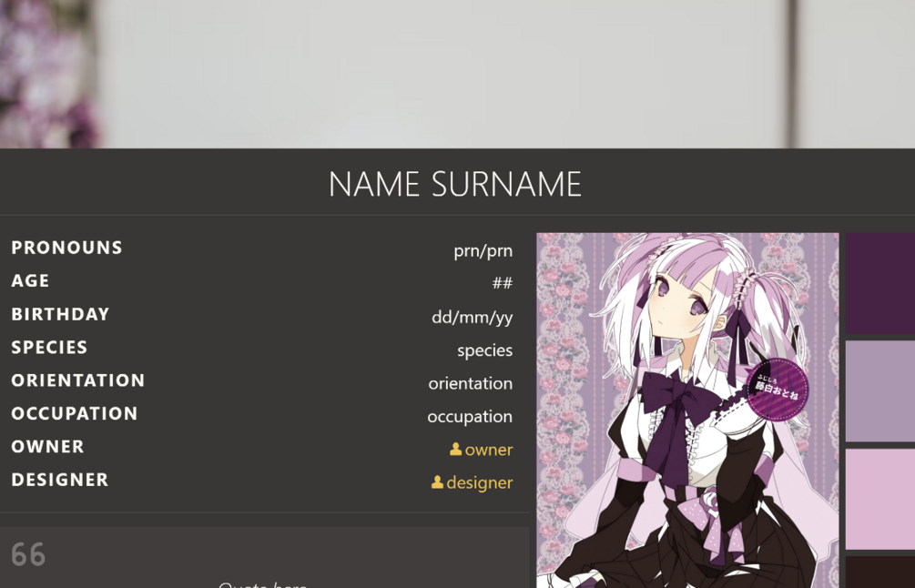The image size is (915, 588).
Task: Open the designer profile link
Action: click(473, 483)
